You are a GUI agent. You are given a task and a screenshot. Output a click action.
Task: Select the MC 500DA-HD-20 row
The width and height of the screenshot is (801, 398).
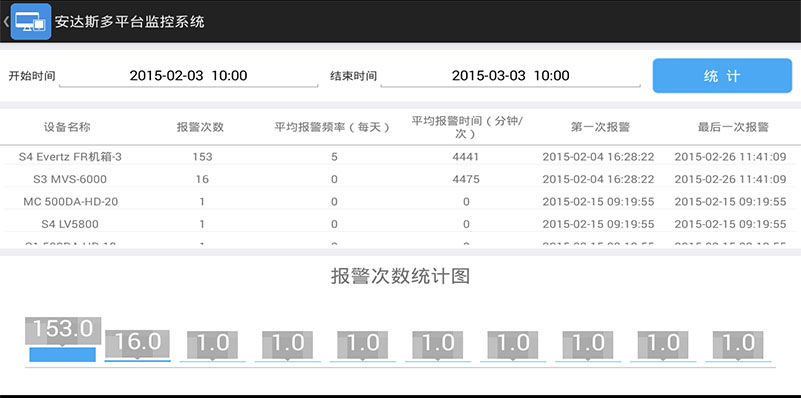click(x=400, y=202)
